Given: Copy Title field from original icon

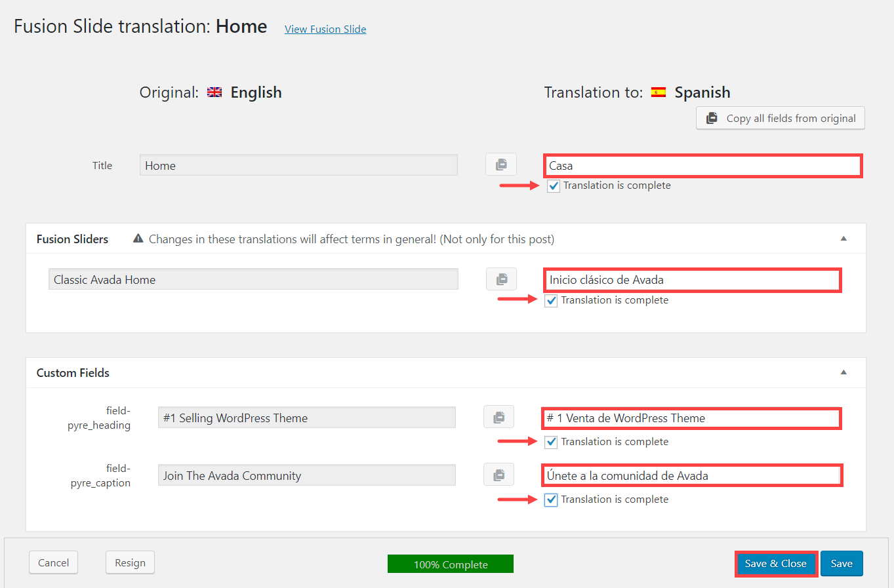Looking at the screenshot, I should point(501,165).
